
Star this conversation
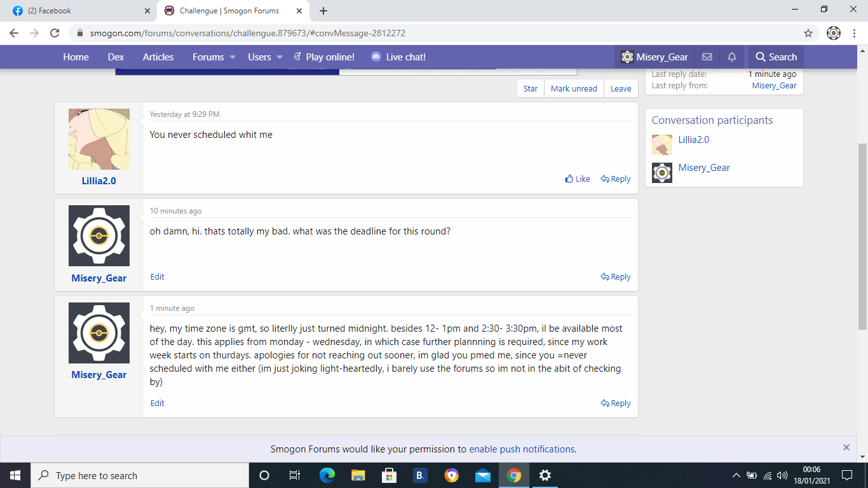531,89
